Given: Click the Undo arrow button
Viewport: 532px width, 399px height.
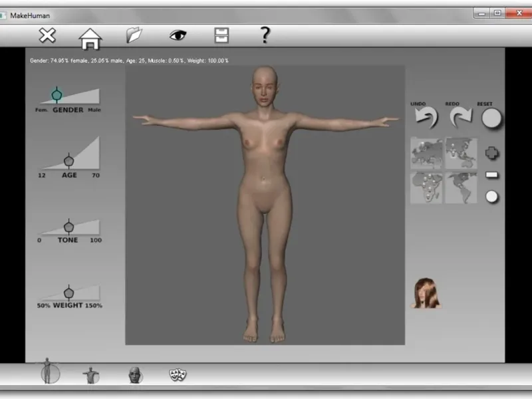Looking at the screenshot, I should pyautogui.click(x=426, y=118).
